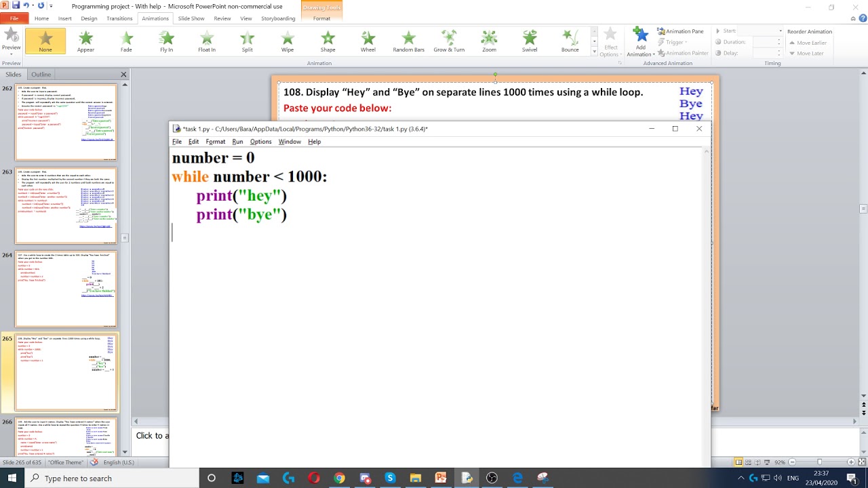Image resolution: width=868 pixels, height=488 pixels.
Task: Apply the Wheel animation effect
Action: (x=368, y=41)
